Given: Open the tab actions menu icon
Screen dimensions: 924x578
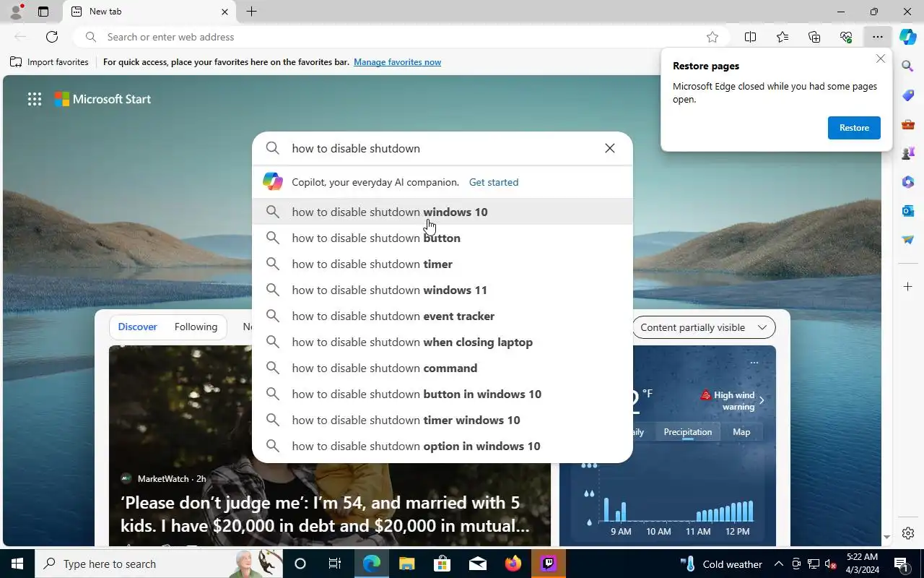Looking at the screenshot, I should coord(43,12).
